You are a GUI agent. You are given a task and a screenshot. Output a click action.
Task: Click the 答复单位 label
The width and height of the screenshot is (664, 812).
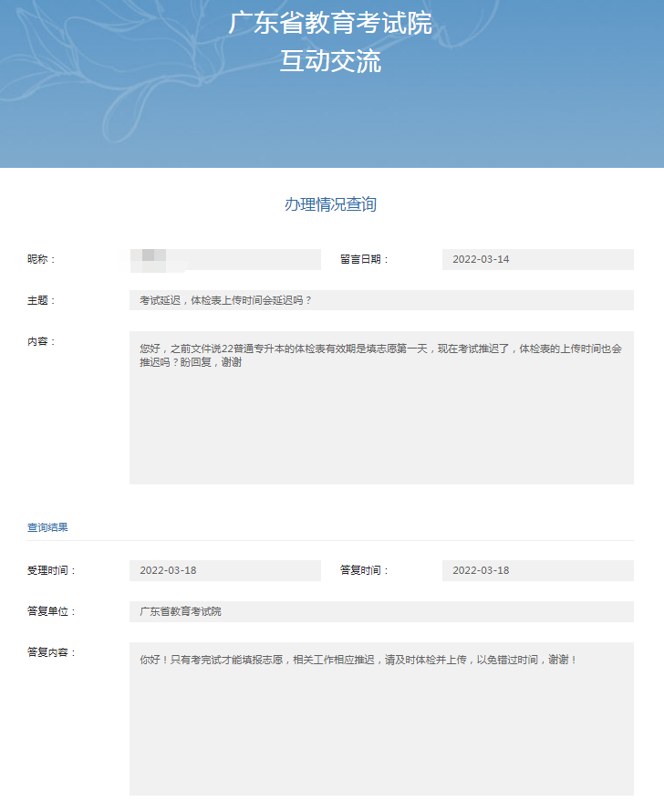(52, 611)
